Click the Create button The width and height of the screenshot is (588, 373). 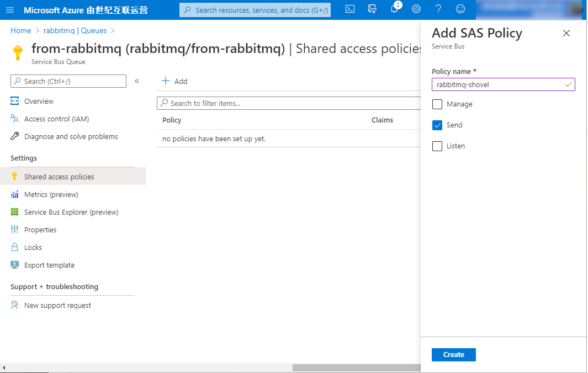[x=453, y=355]
